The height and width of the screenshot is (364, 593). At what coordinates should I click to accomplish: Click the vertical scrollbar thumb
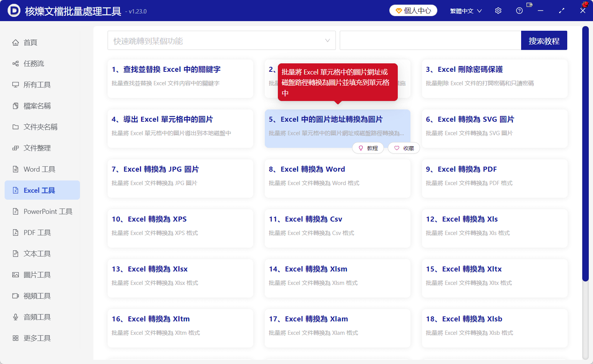point(585,154)
